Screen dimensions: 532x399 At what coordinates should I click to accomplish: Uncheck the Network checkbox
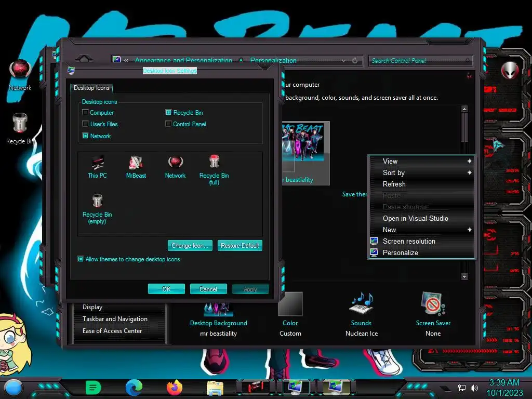coord(86,136)
